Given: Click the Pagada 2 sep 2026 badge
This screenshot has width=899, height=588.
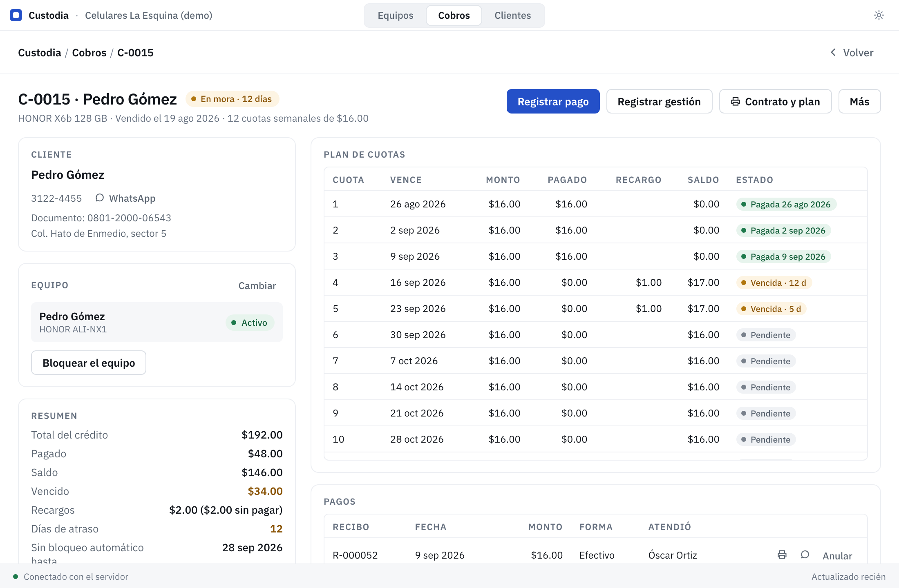Looking at the screenshot, I should pos(783,230).
